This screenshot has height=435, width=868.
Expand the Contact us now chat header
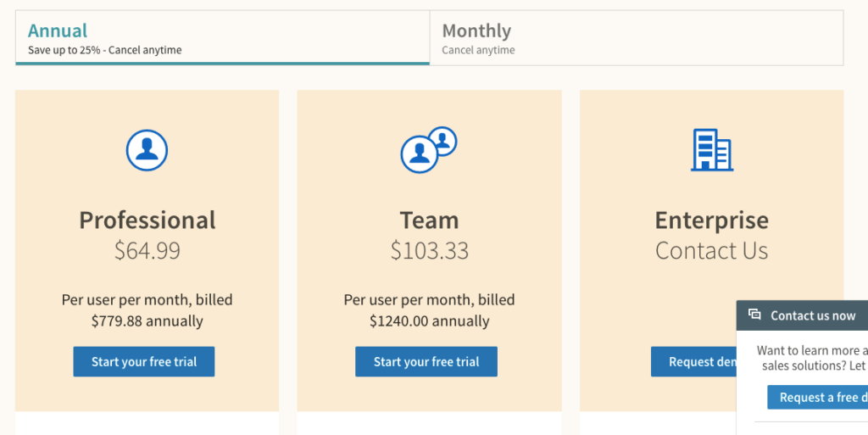pos(812,315)
